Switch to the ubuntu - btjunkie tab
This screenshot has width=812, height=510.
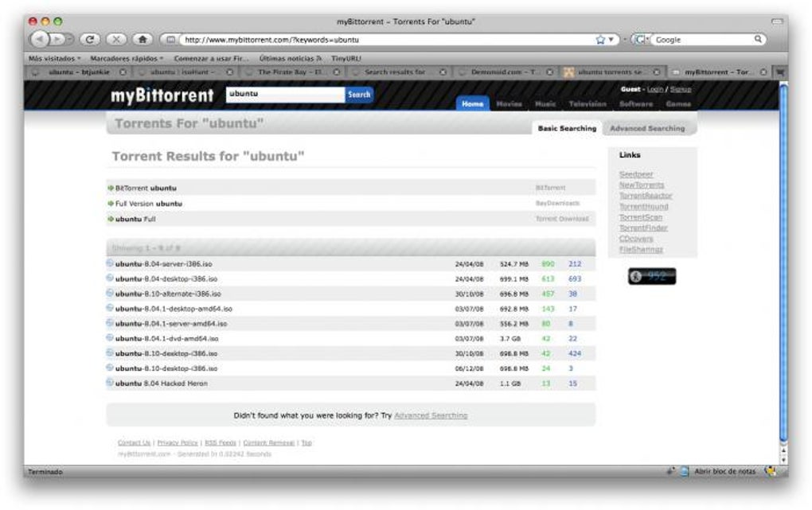point(78,72)
